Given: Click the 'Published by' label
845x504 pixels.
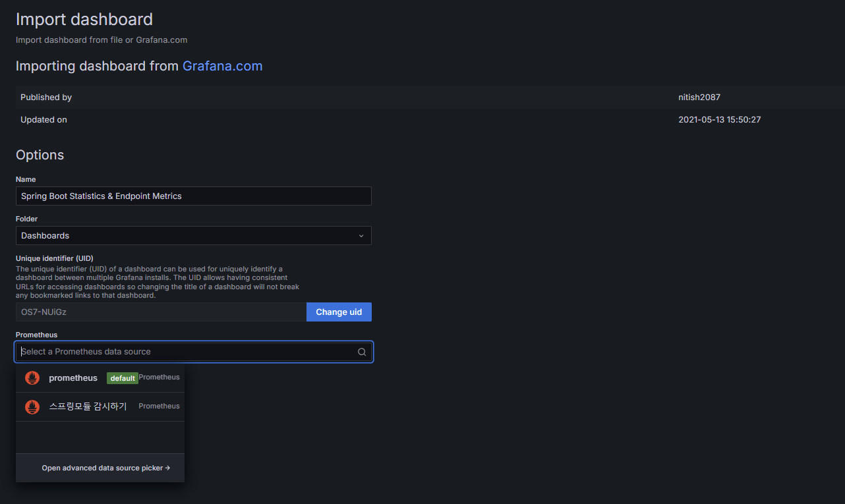Looking at the screenshot, I should (x=46, y=98).
